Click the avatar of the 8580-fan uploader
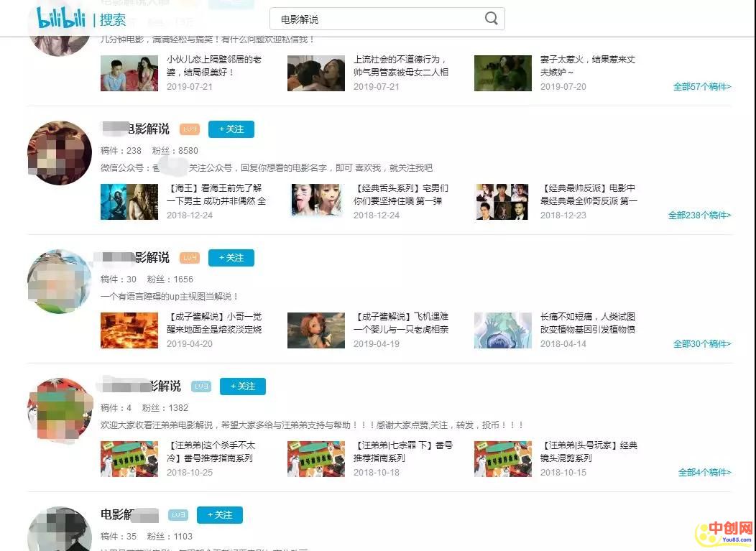 click(x=60, y=153)
